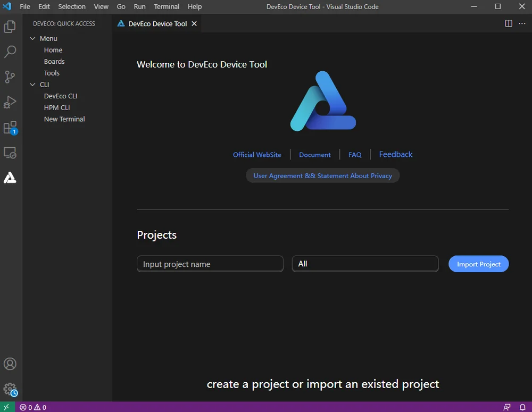
Task: Focus the Input project name field
Action: (x=210, y=264)
